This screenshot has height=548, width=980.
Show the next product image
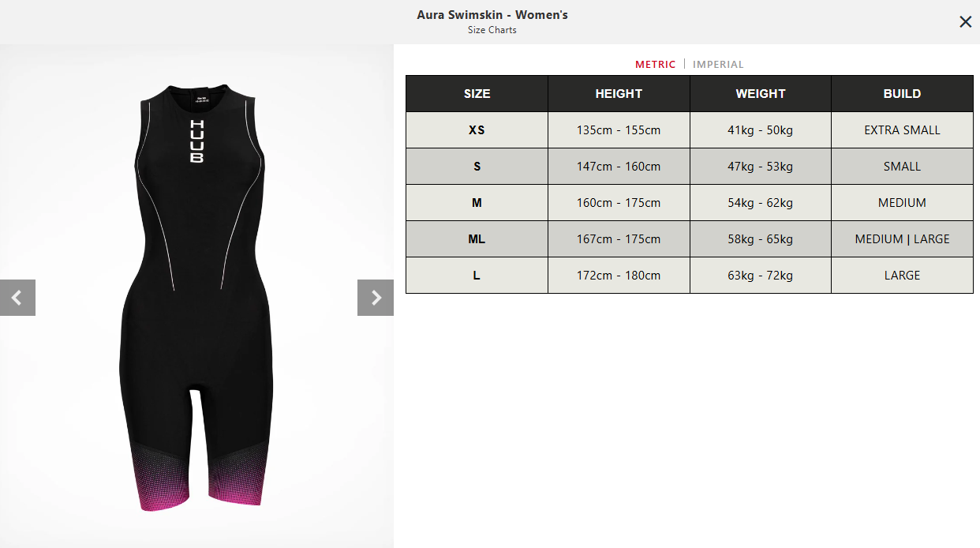click(x=376, y=298)
